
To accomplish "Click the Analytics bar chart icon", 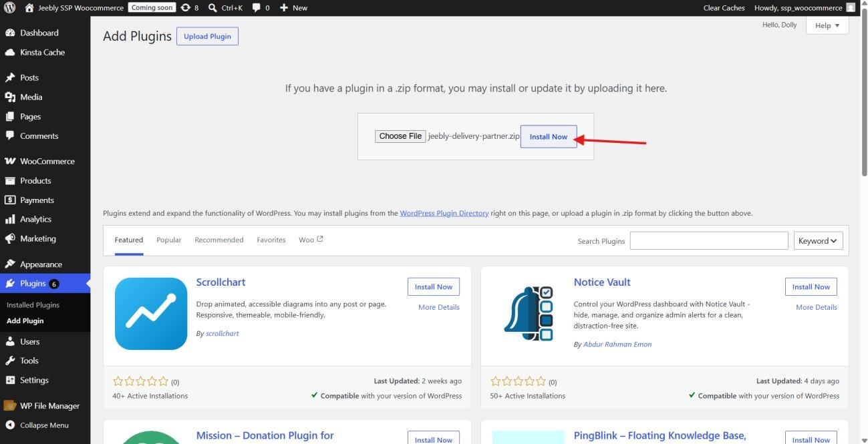I will [10, 219].
